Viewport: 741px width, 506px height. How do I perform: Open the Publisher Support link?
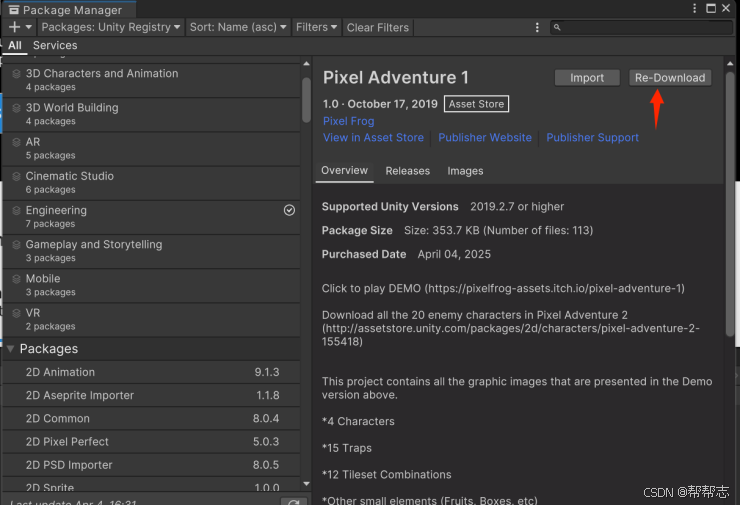click(x=593, y=138)
